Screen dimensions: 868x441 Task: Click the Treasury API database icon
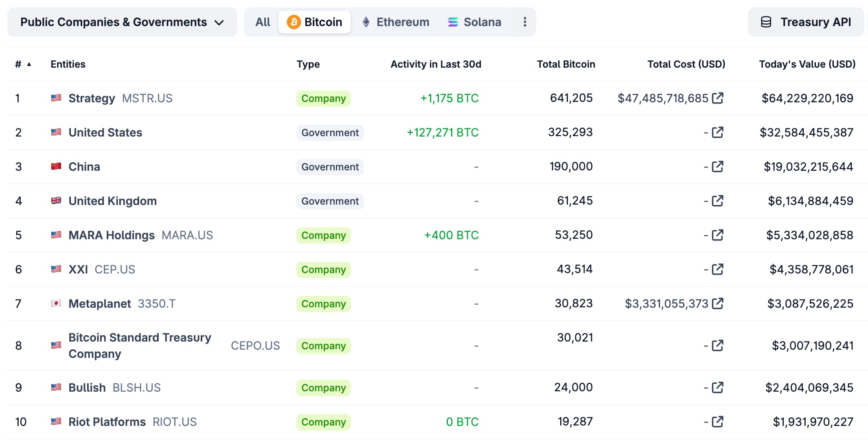[766, 22]
